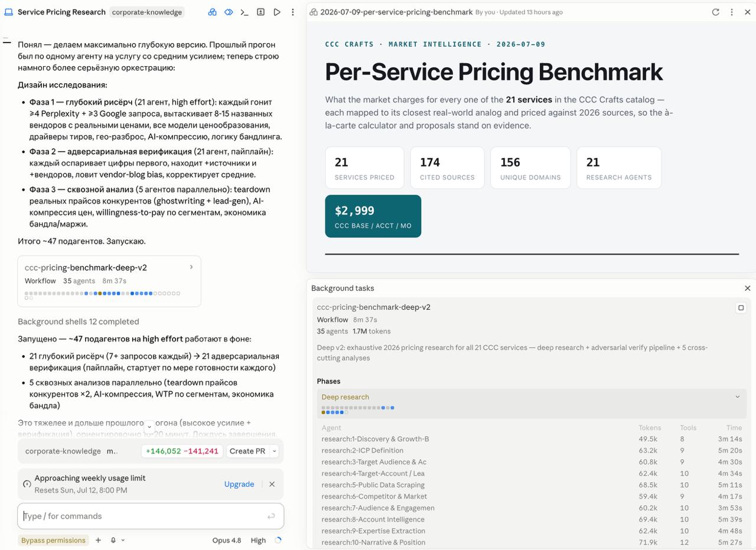
Task: Click the play icon in the chat toolbar
Action: [276, 12]
